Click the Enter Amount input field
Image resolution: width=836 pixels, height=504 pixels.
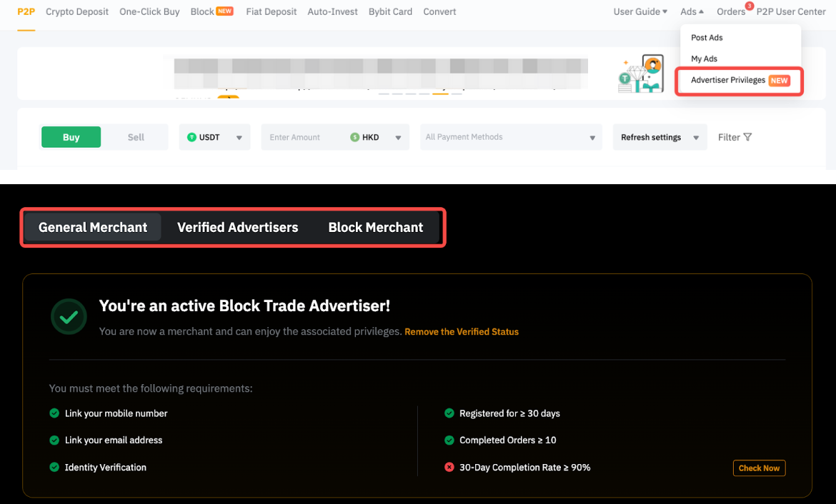(304, 137)
